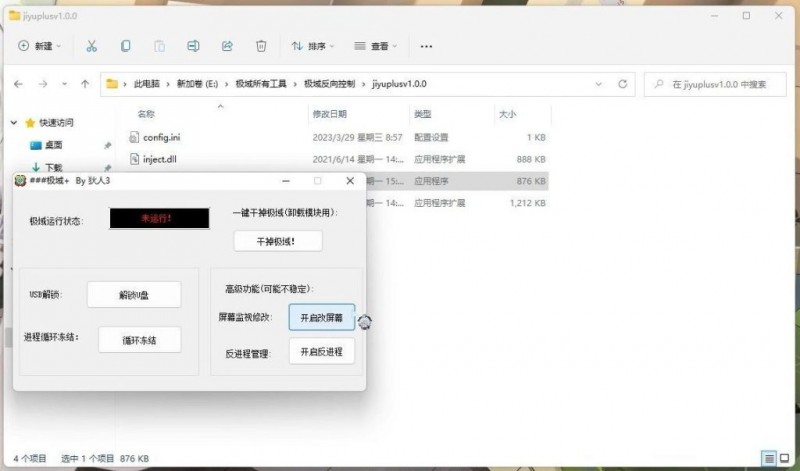Click the 开启反进程 button

pyautogui.click(x=321, y=352)
